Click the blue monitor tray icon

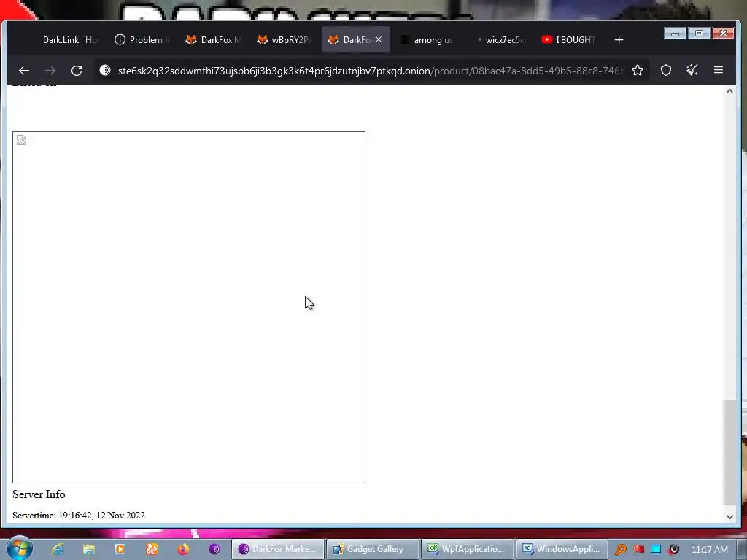coord(656,549)
